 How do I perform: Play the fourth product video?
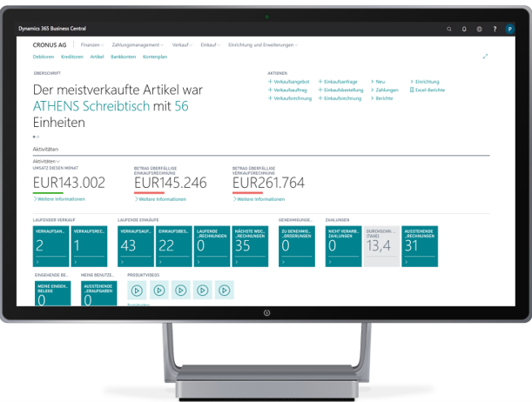pyautogui.click(x=203, y=290)
